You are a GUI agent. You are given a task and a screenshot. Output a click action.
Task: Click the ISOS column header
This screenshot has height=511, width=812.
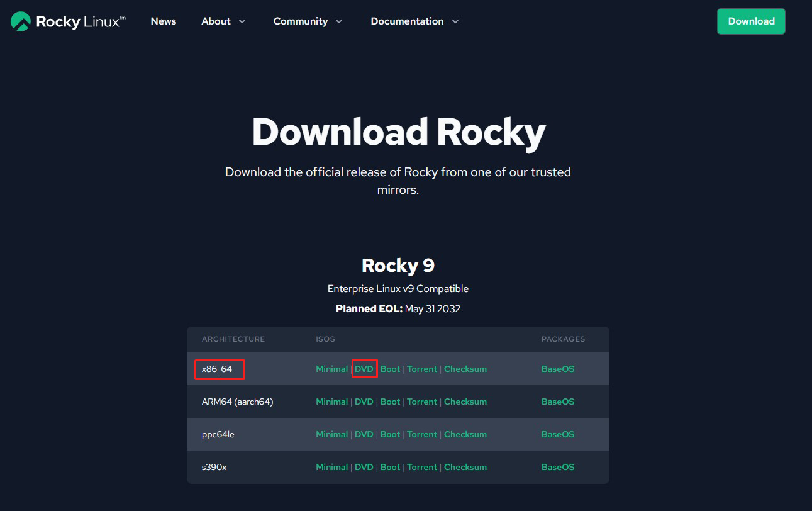pyautogui.click(x=325, y=339)
